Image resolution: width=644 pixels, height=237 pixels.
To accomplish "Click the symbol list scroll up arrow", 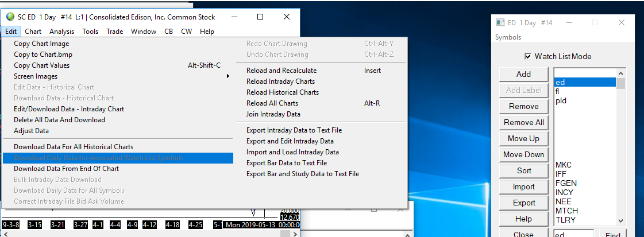I will (620, 73).
